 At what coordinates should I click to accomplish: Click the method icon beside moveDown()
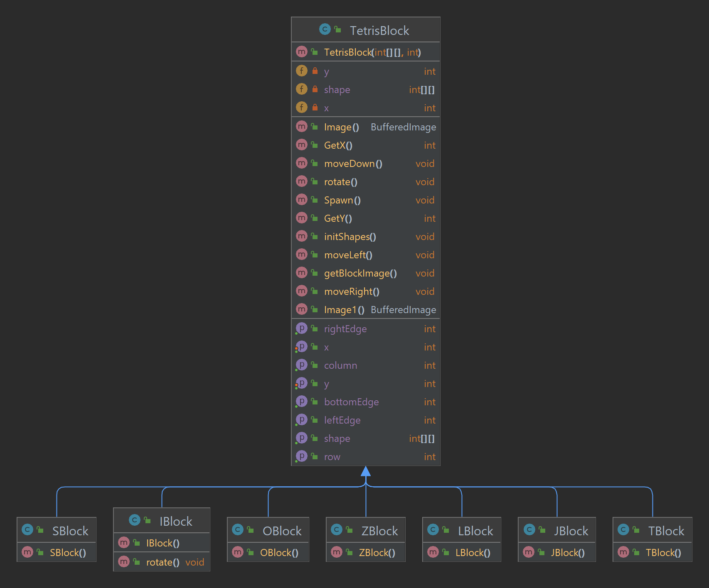[302, 163]
